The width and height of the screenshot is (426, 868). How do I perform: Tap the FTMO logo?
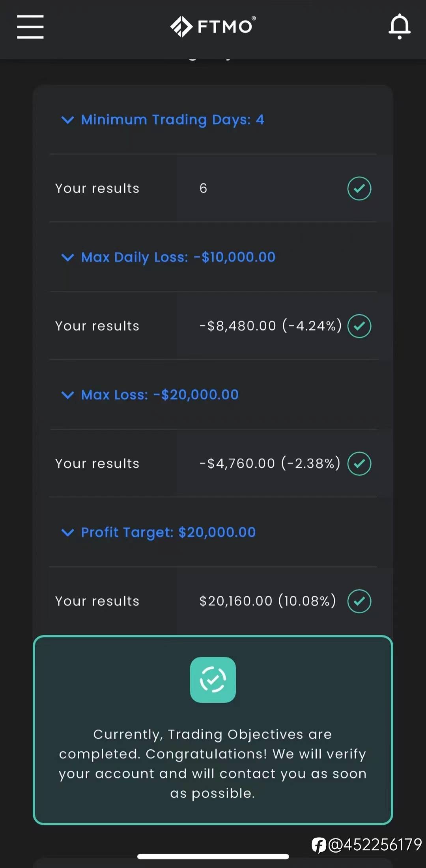[213, 26]
